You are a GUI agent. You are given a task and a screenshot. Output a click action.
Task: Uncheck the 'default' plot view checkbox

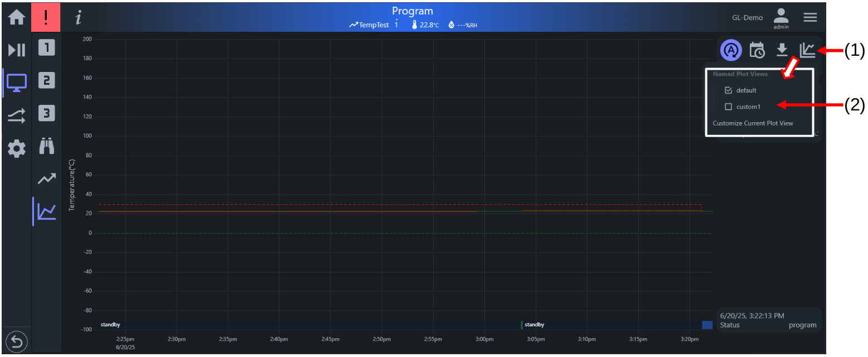click(x=728, y=90)
